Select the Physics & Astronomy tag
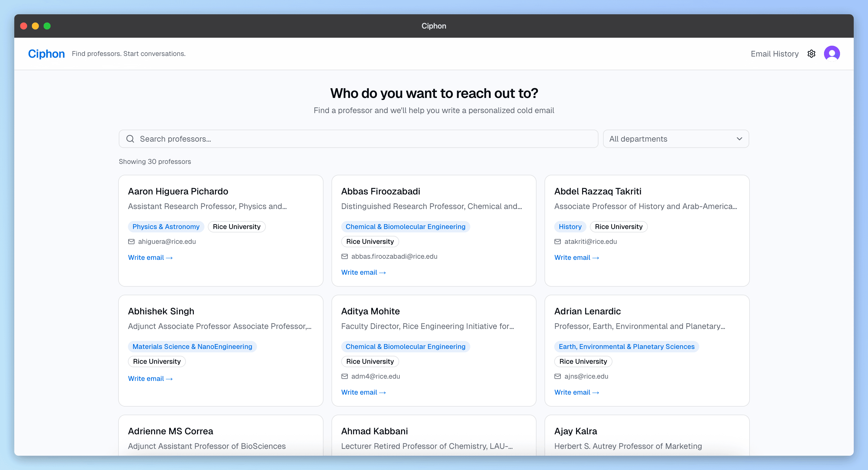868x470 pixels. pos(166,226)
